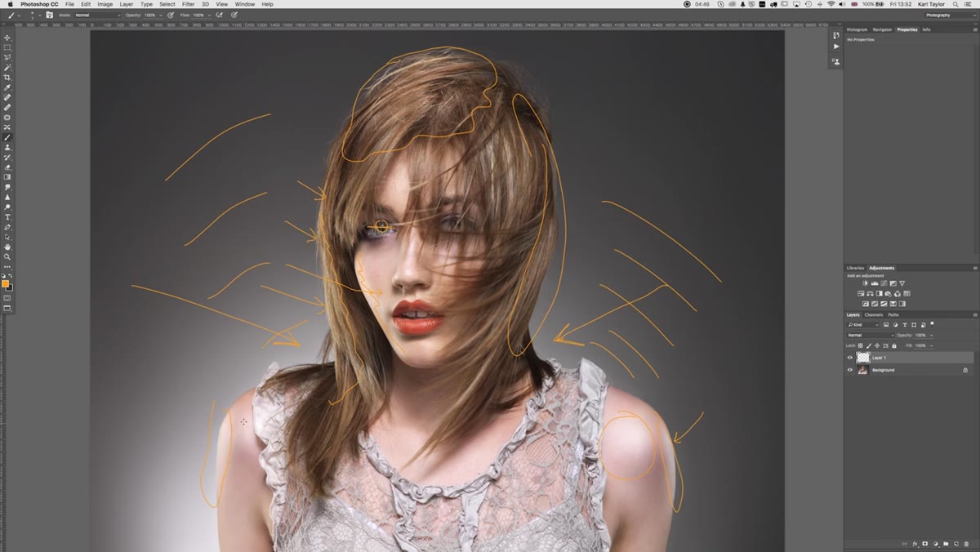Screen dimensions: 980x552
Task: Switch to the Navigator tab
Action: [x=883, y=29]
